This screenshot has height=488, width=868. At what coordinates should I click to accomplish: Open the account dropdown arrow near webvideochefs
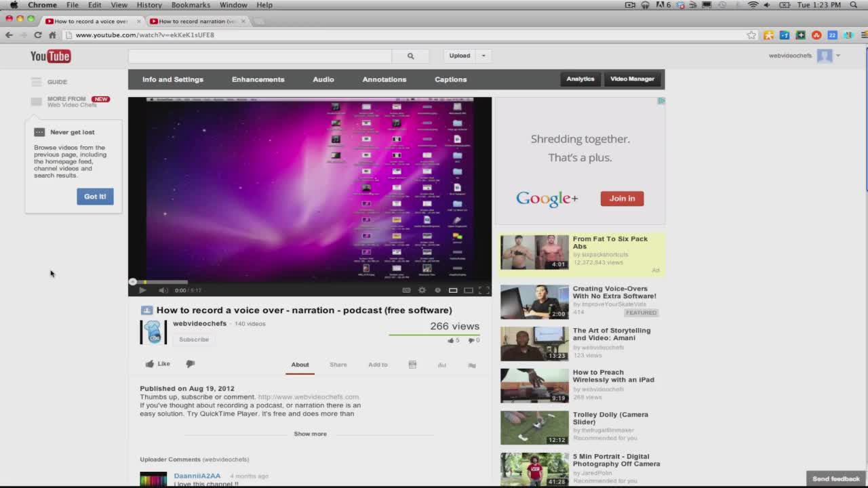coord(838,56)
